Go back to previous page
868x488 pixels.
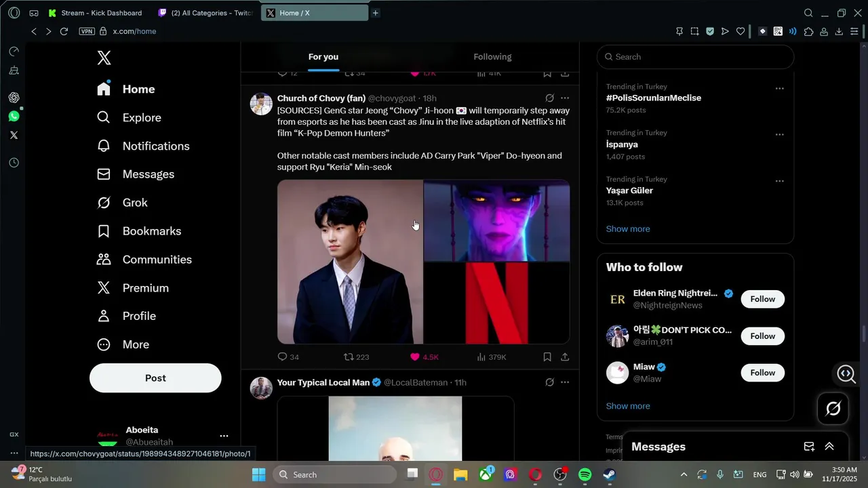tap(34, 31)
